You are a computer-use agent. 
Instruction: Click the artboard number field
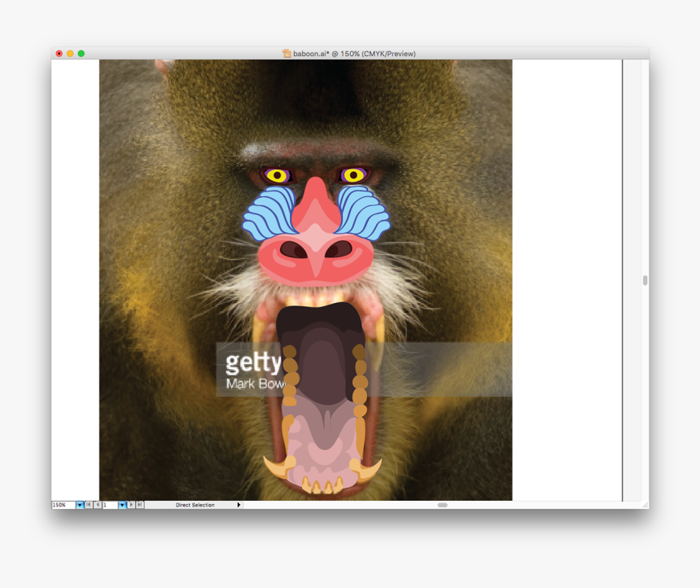(x=110, y=505)
